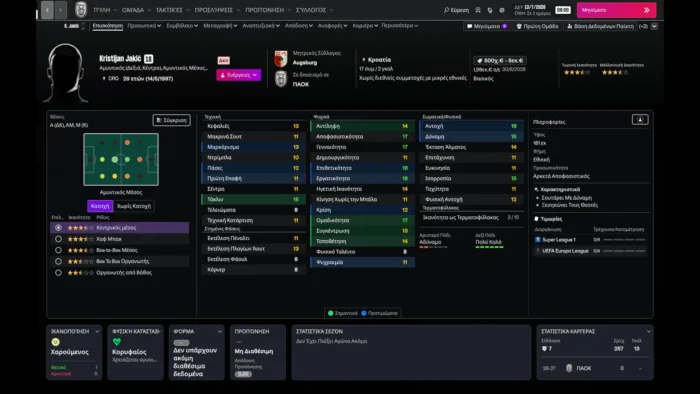Image resolution: width=700 pixels, height=394 pixels.
Task: Open the Απόδοση tab menu
Action: (299, 26)
